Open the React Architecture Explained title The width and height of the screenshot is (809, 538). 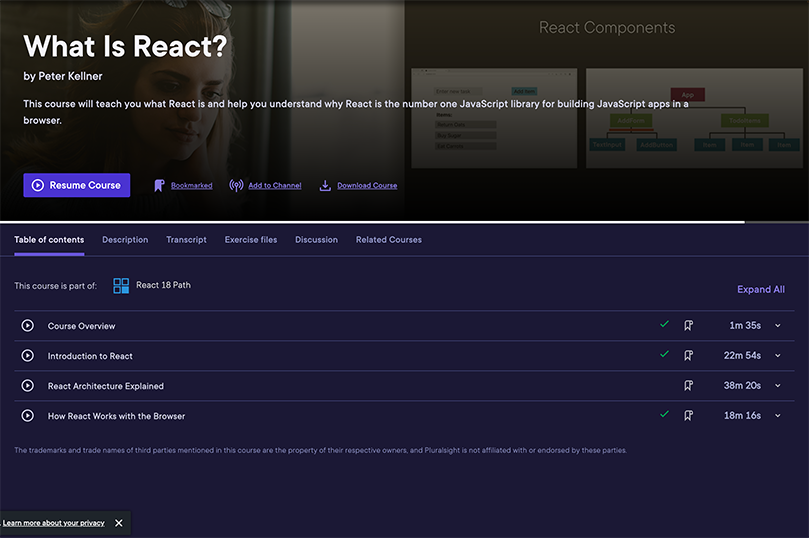coord(106,386)
